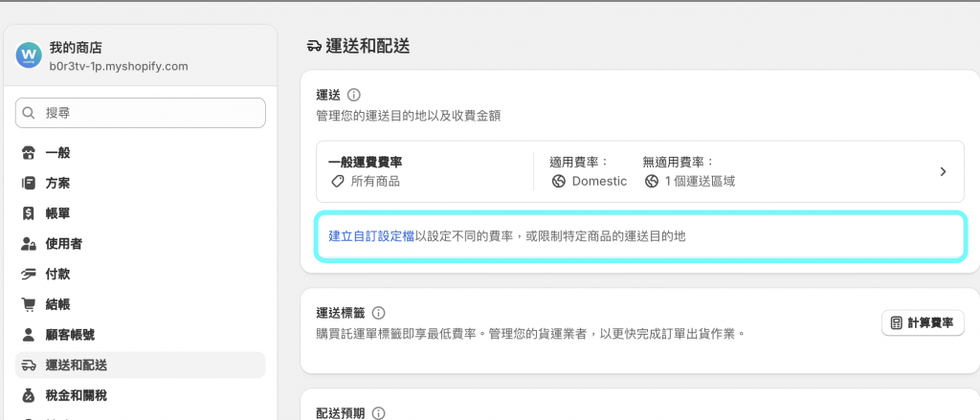Go to 帳單 settings
The width and height of the screenshot is (980, 420).
(x=57, y=213)
